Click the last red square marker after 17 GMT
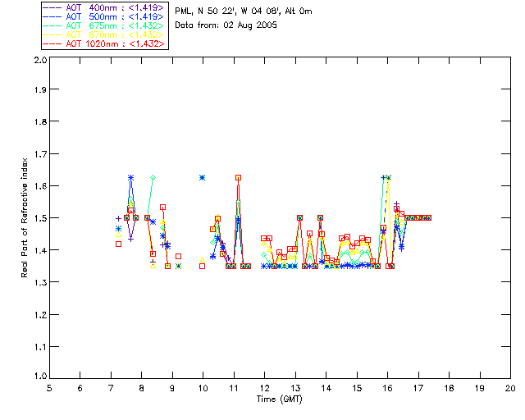 coord(427,218)
